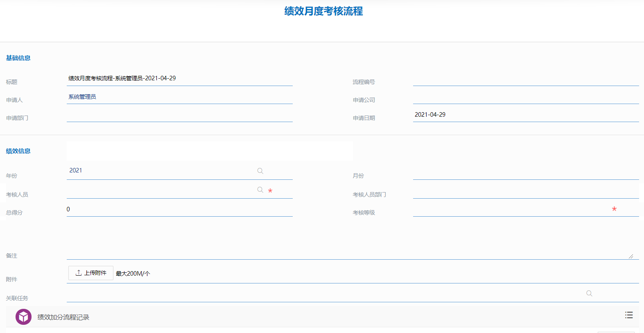
Task: Click the 备注 label text
Action: point(11,256)
